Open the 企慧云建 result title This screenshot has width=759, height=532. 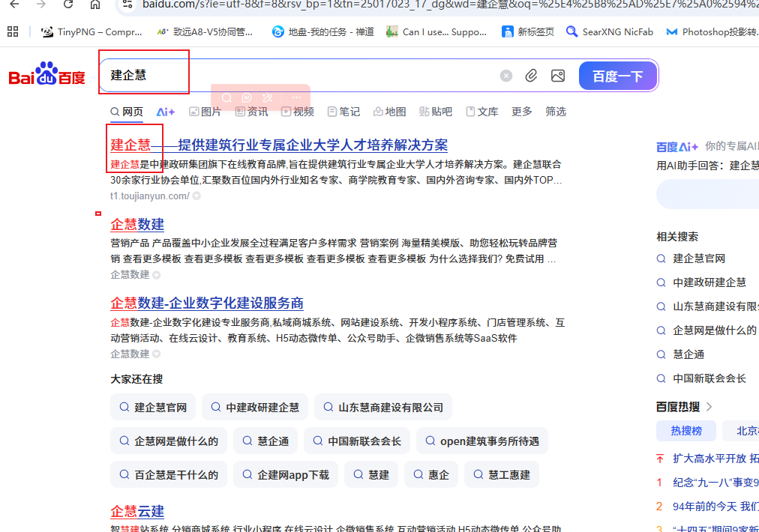coord(137,511)
